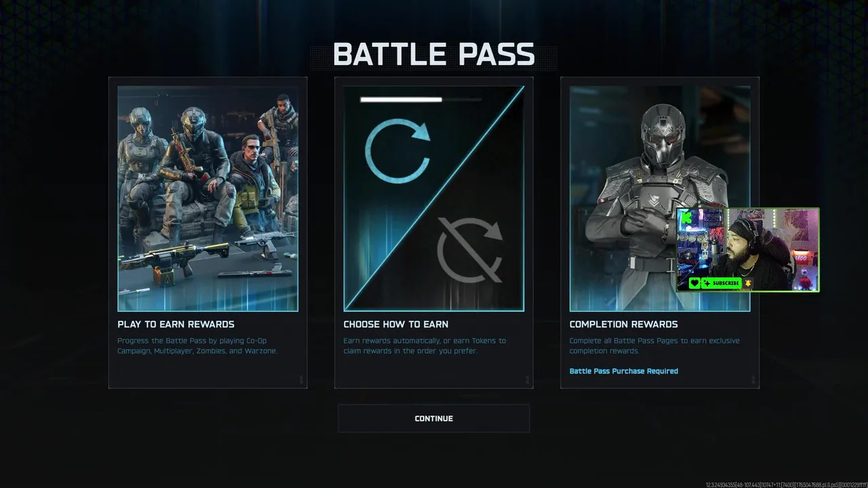Click the Choose How to Earn heading
The height and width of the screenshot is (488, 868).
click(x=396, y=324)
